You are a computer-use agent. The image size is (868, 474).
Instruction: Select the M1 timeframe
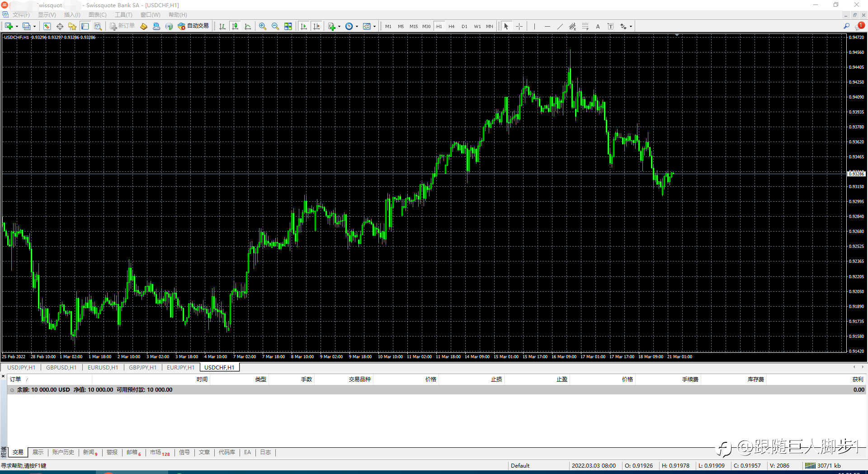[388, 26]
